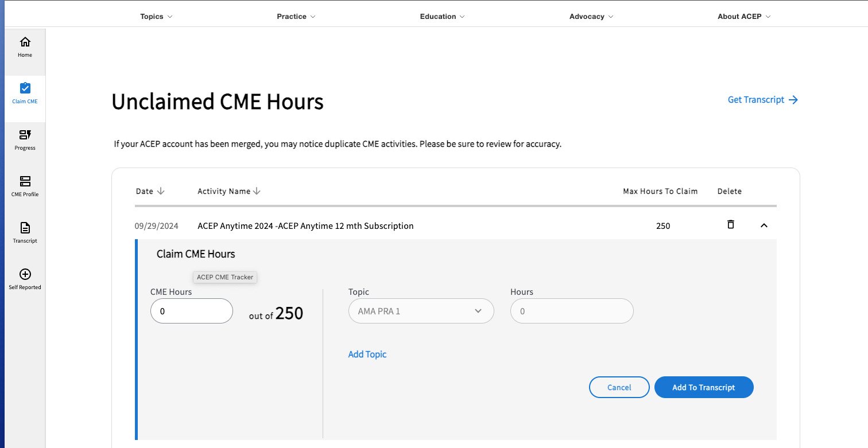Collapse the ACEP Anytime 2024 row
Screen dimensions: 868x448
click(x=764, y=225)
